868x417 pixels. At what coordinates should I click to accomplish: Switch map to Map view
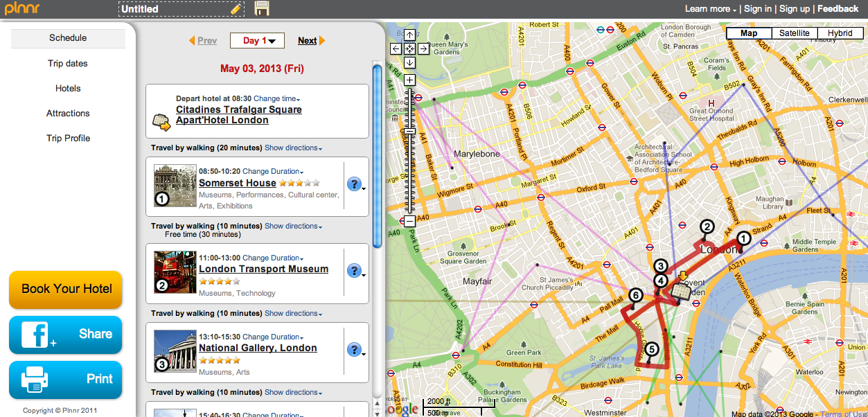[x=749, y=33]
